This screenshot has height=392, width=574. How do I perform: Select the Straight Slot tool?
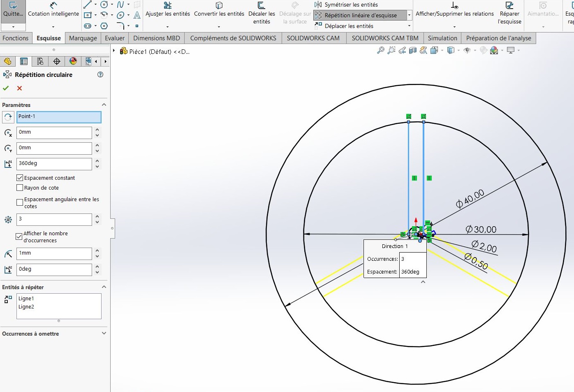(x=88, y=26)
